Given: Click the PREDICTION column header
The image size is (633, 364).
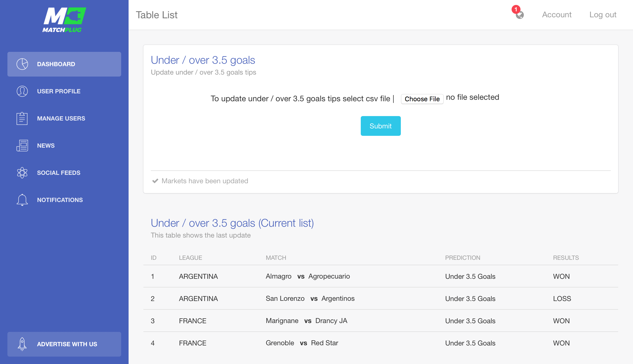Looking at the screenshot, I should pyautogui.click(x=463, y=258).
